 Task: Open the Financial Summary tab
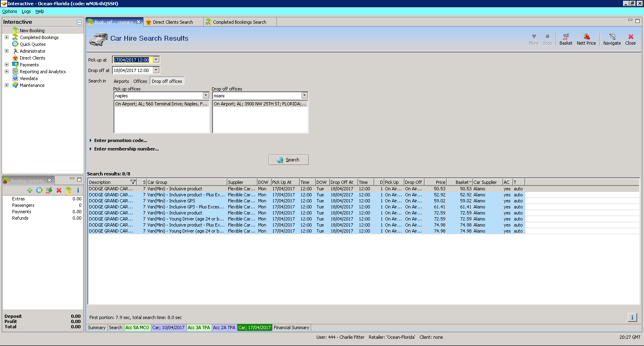point(291,327)
